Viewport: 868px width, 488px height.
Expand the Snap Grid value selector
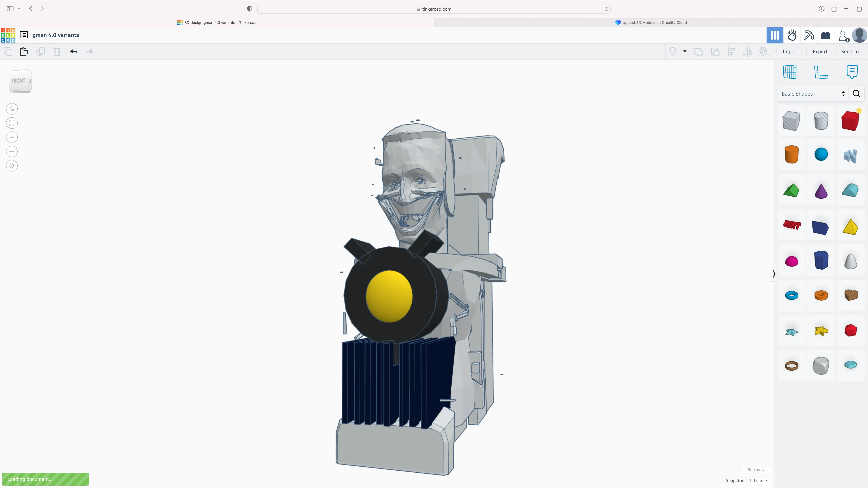(758, 481)
